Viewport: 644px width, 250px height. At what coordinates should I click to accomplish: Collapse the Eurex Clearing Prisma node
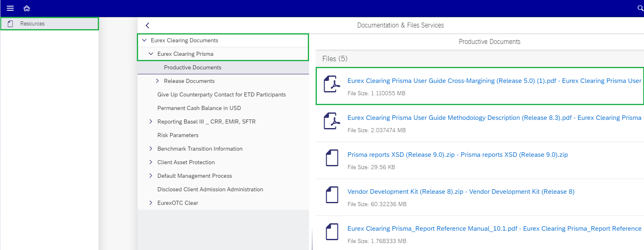(x=151, y=54)
